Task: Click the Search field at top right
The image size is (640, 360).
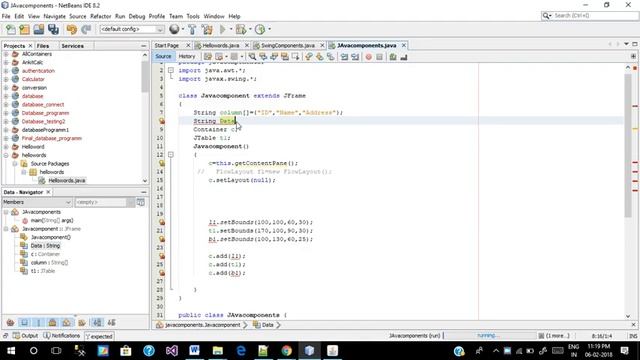Action: point(590,16)
